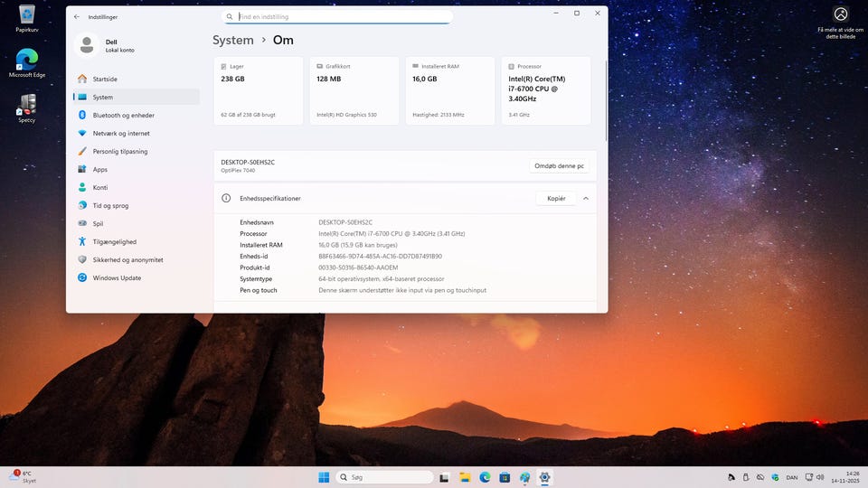This screenshot has height=488, width=868.
Task: Click the Omdøb denne pc button
Action: point(559,165)
